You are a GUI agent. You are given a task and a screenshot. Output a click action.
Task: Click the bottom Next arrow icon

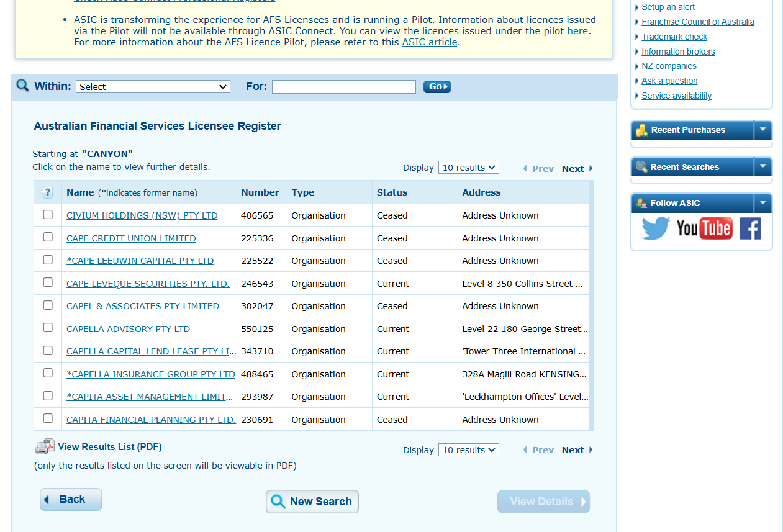(591, 450)
